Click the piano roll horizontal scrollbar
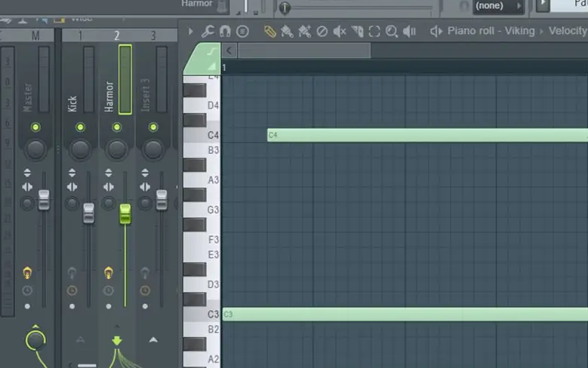588x368 pixels. coord(304,51)
